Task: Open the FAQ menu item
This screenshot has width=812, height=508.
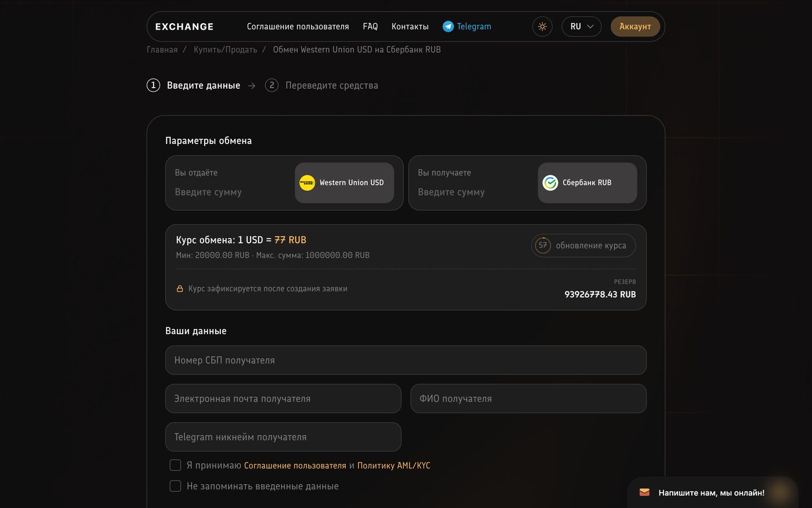Action: [370, 27]
